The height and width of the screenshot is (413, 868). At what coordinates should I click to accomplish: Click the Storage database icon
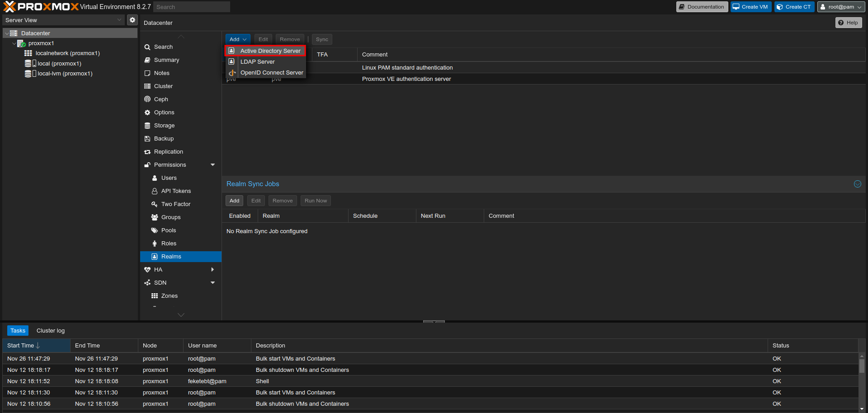coord(147,126)
